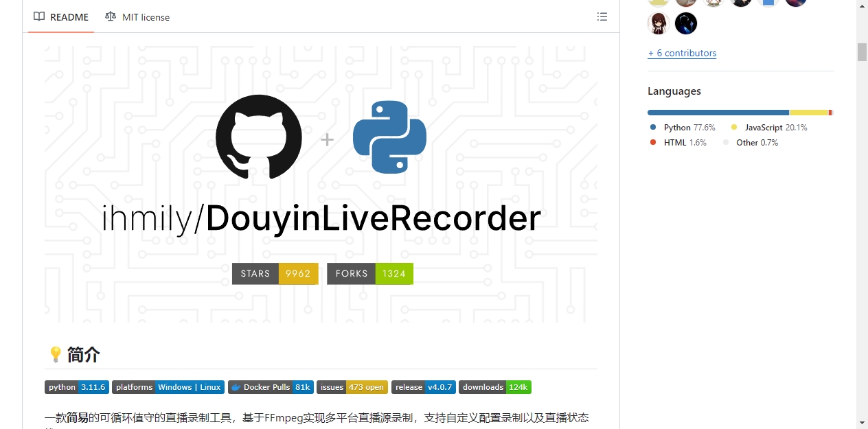Click the red HTML language dot

tap(653, 143)
